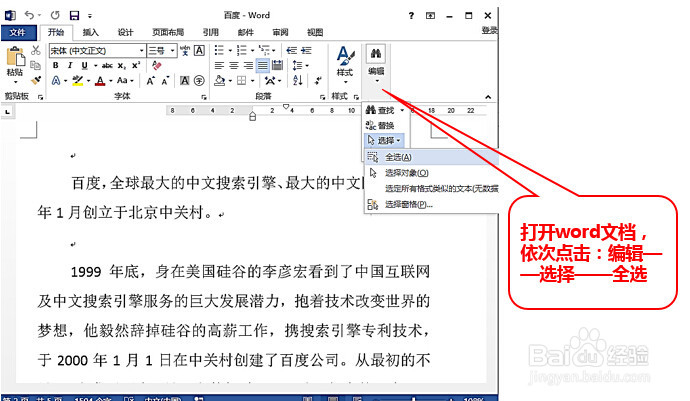Toggle show paragraph marks icon
The height and width of the screenshot is (401, 690).
pyautogui.click(x=318, y=81)
